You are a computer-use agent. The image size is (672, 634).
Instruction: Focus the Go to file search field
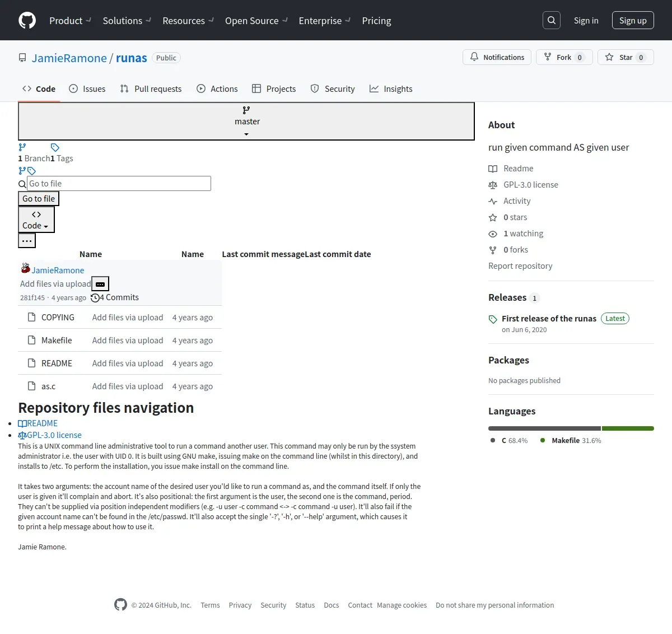[119, 184]
